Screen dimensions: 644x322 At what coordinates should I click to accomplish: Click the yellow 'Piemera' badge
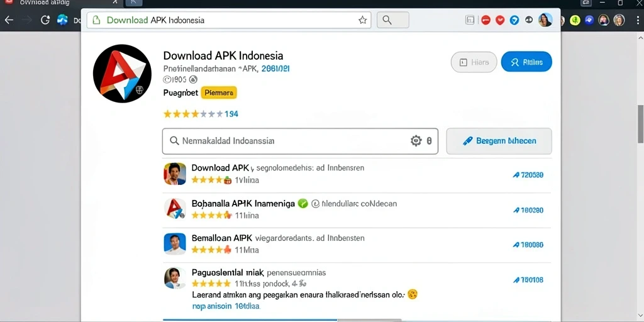[x=219, y=93]
